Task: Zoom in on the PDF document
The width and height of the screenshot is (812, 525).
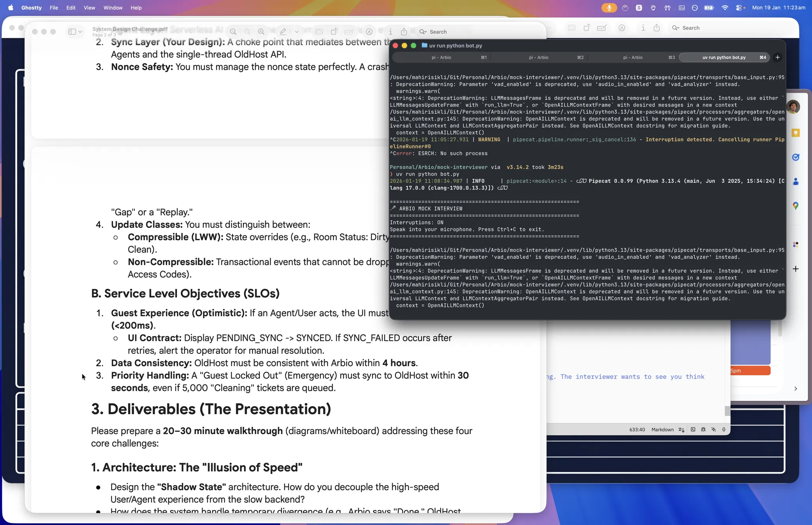Action: pyautogui.click(x=261, y=32)
